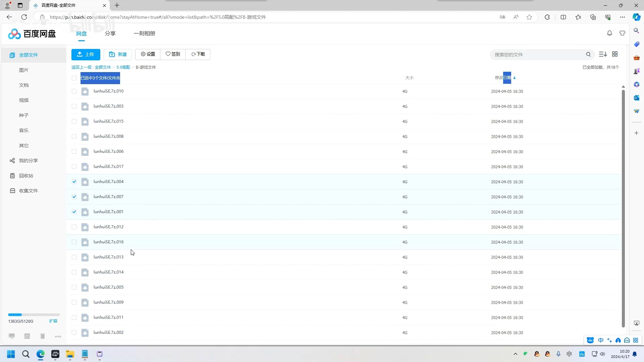The image size is (644, 362).
Task: Toggle the select-all checkbox
Action: pos(74,78)
